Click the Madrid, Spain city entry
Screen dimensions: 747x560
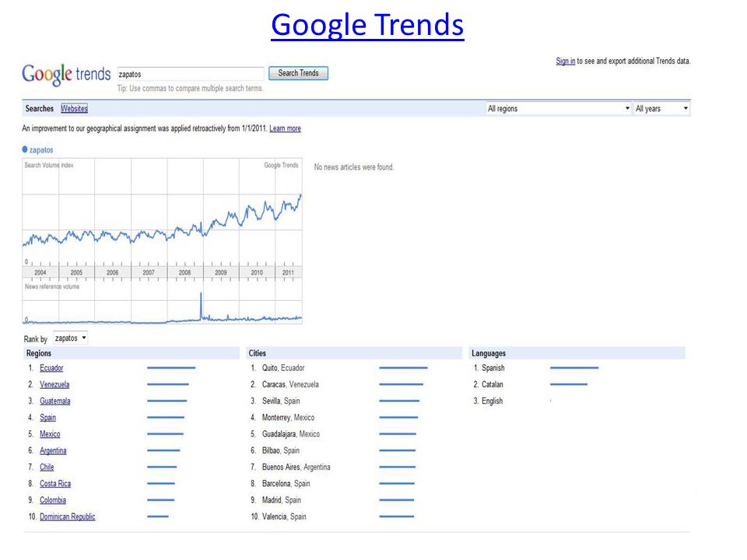coord(282,500)
